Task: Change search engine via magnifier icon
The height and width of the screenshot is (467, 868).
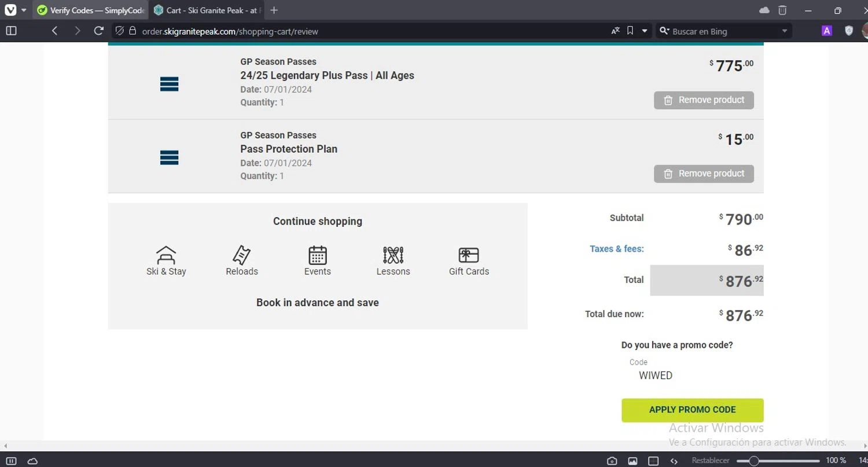Action: 664,31
